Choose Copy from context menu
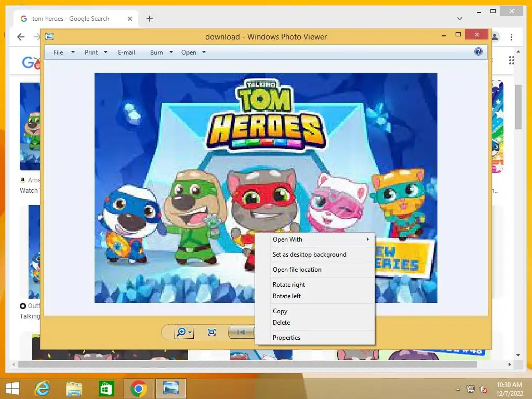 [x=315, y=311]
